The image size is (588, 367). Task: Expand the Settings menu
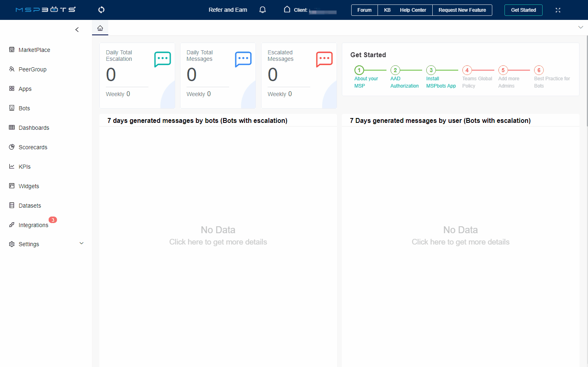pyautogui.click(x=82, y=244)
